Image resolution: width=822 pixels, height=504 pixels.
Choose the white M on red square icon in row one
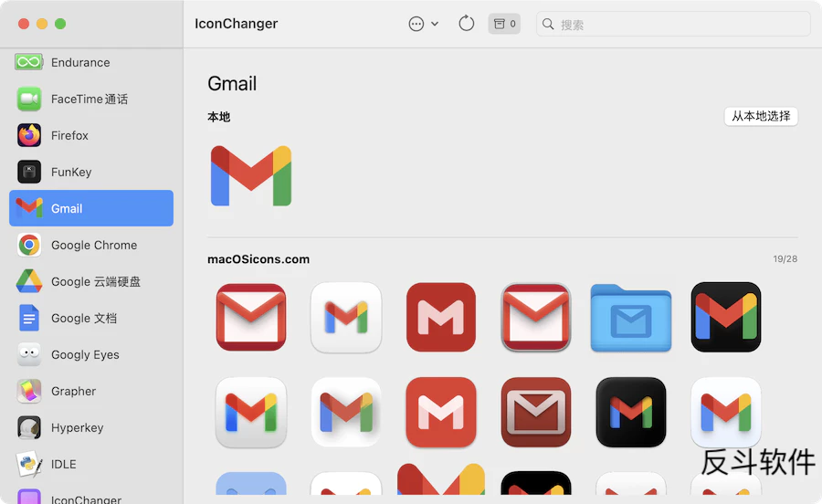click(441, 317)
